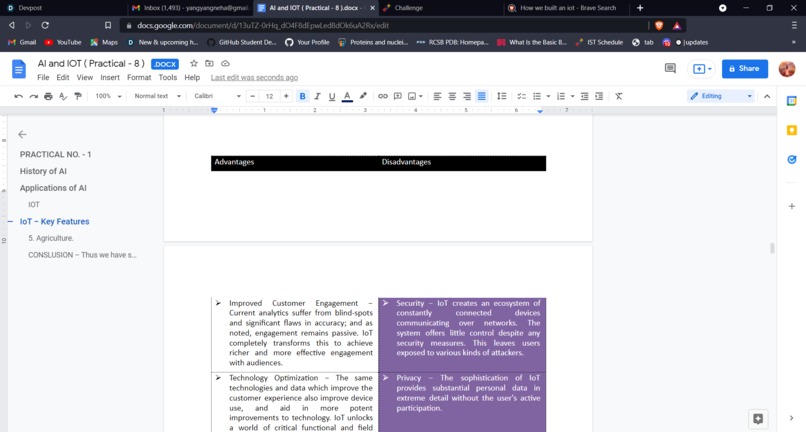Open the View menu
The width and height of the screenshot is (806, 432).
coord(85,78)
